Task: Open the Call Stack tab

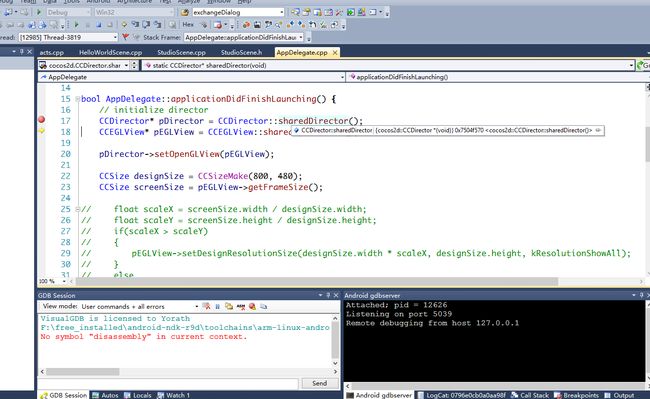Action: coord(530,395)
